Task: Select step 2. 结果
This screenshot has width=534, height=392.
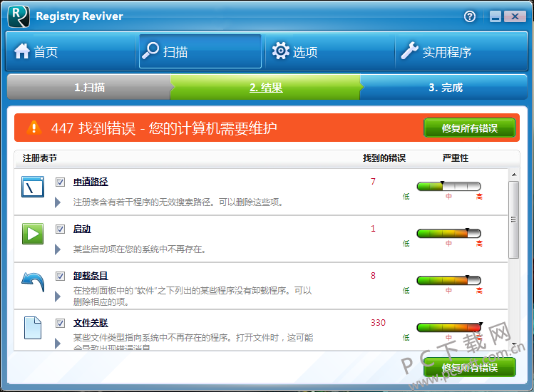Action: 266,88
